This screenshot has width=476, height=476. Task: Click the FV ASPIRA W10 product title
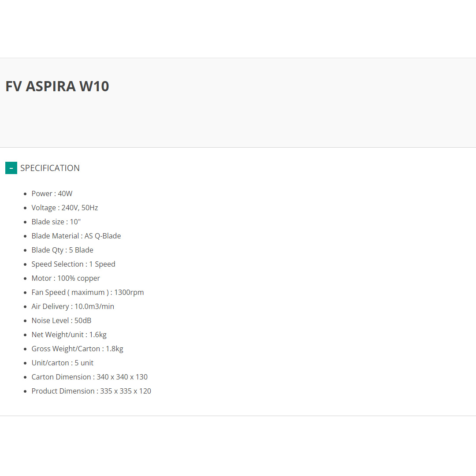coord(57,86)
